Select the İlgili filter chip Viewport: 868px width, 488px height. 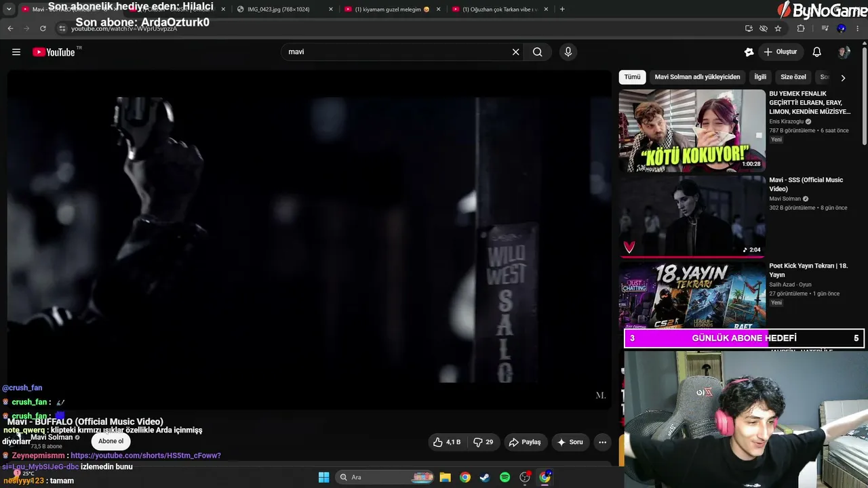[760, 77]
